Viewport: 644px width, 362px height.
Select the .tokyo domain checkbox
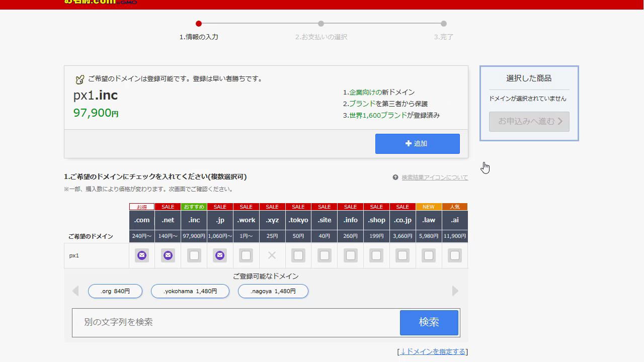pyautogui.click(x=298, y=255)
